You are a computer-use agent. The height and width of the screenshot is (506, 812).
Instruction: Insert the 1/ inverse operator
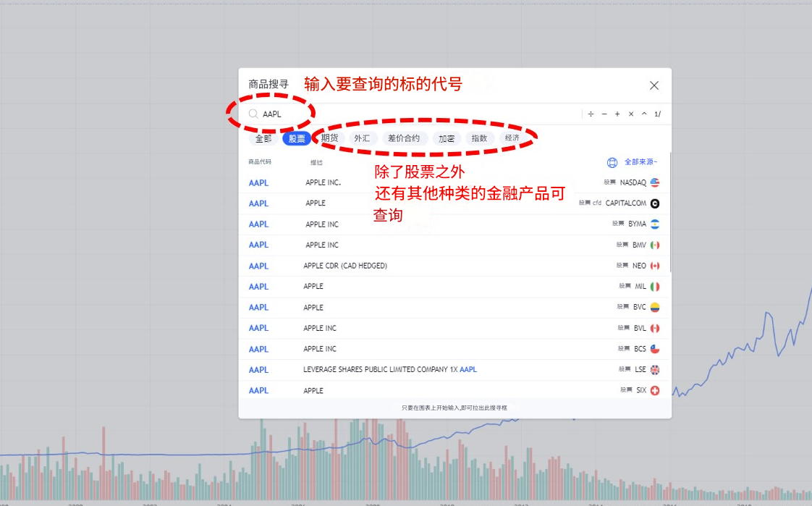tap(658, 114)
